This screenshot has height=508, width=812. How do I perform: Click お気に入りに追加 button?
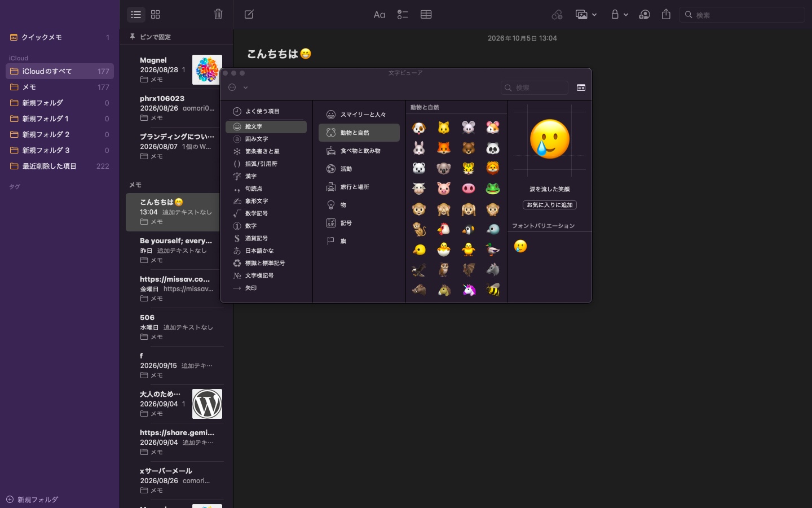pyautogui.click(x=550, y=205)
